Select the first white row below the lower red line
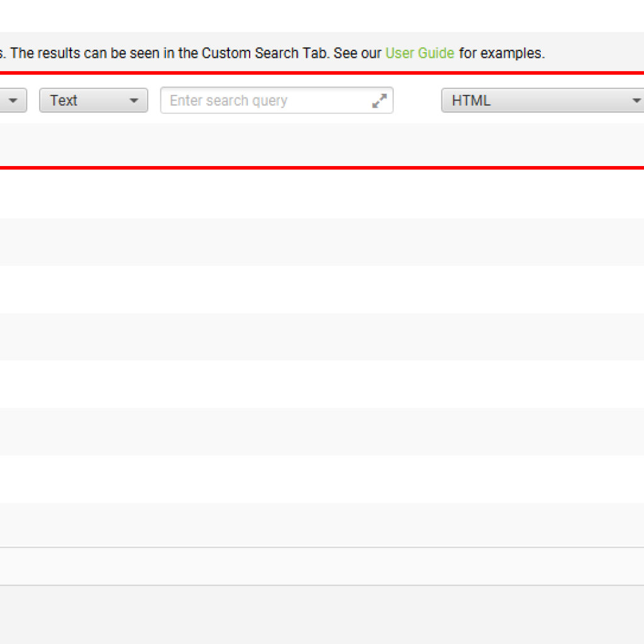The height and width of the screenshot is (644, 644). coord(322,194)
